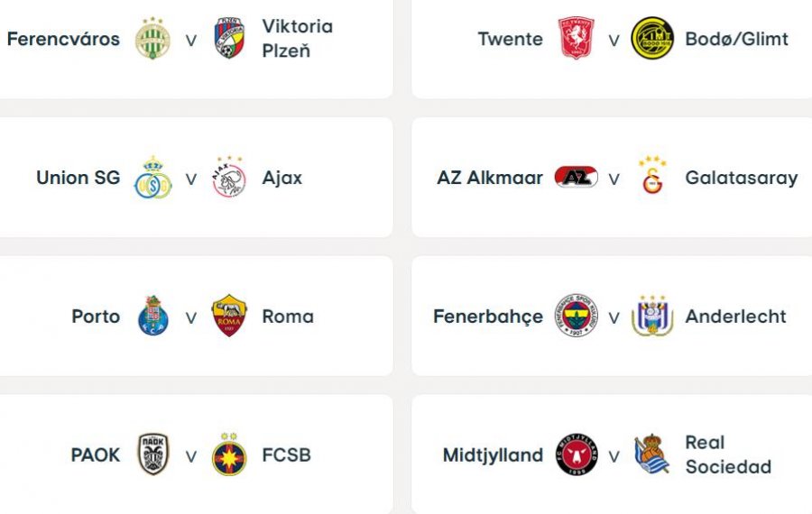Select the Roma wolf crest
The height and width of the screenshot is (514, 812).
click(229, 316)
